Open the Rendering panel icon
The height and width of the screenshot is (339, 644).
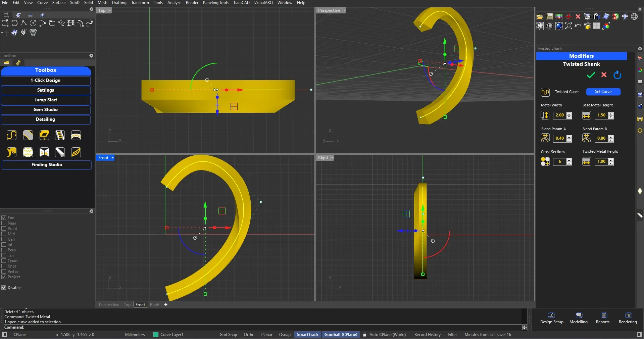[x=628, y=316]
